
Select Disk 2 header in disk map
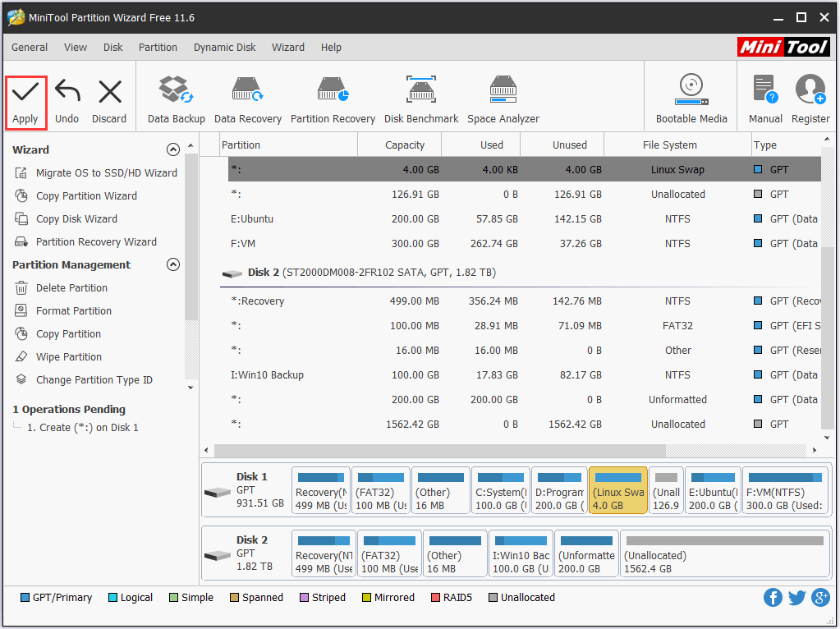point(246,553)
